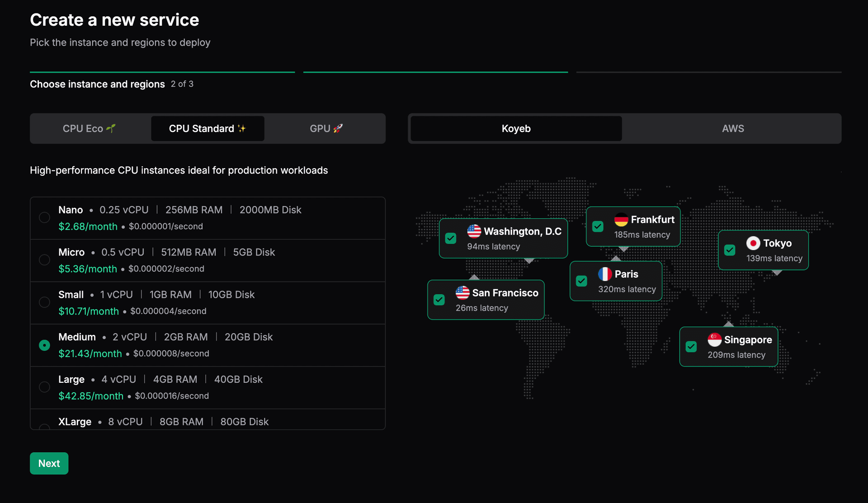Image resolution: width=868 pixels, height=503 pixels.
Task: Deselect the Singapore region checkbox
Action: pos(691,347)
